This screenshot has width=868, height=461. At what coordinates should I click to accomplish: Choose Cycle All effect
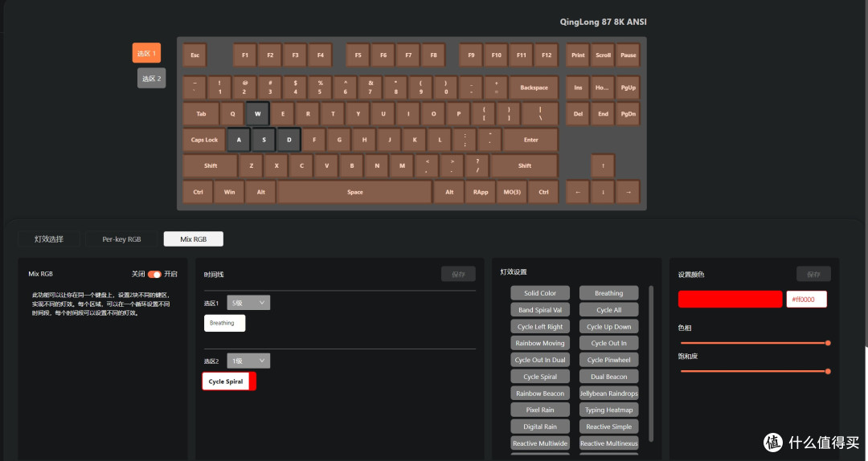(x=608, y=310)
